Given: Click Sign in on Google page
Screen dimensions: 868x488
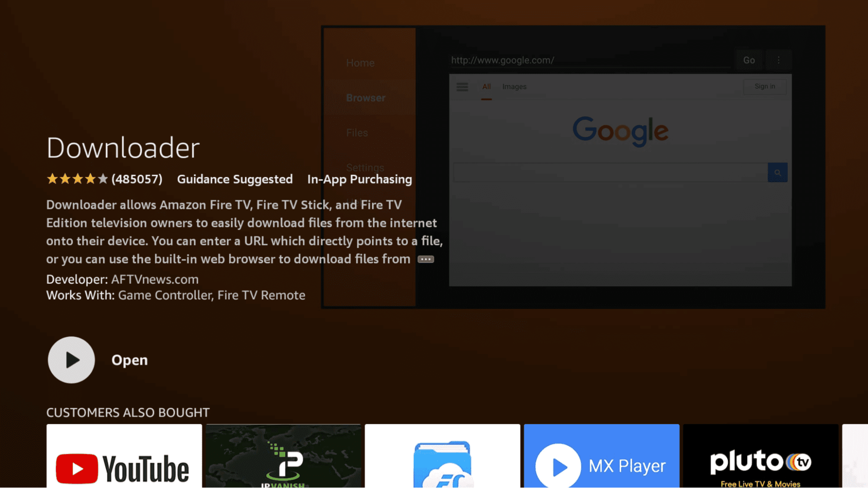Looking at the screenshot, I should (765, 86).
